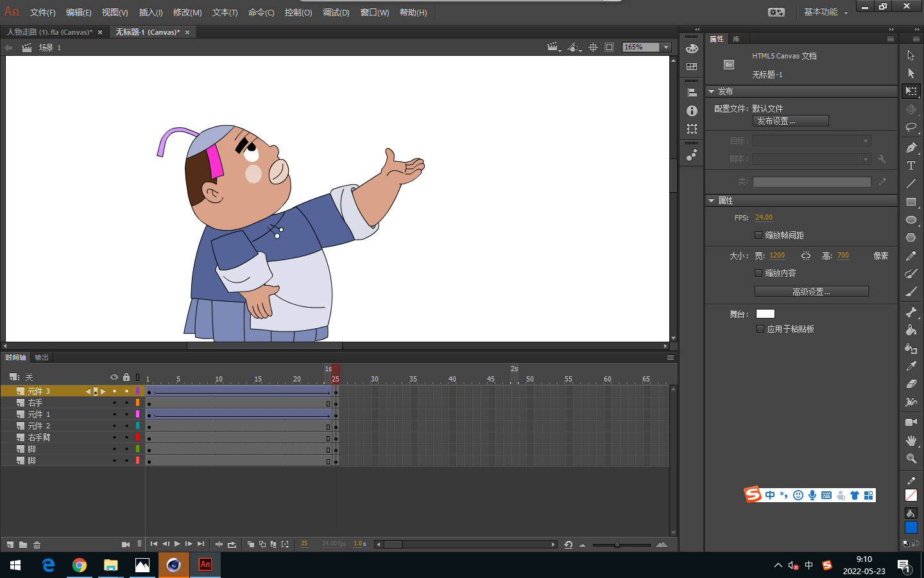
Task: Open the white stage color swatch
Action: coord(765,314)
